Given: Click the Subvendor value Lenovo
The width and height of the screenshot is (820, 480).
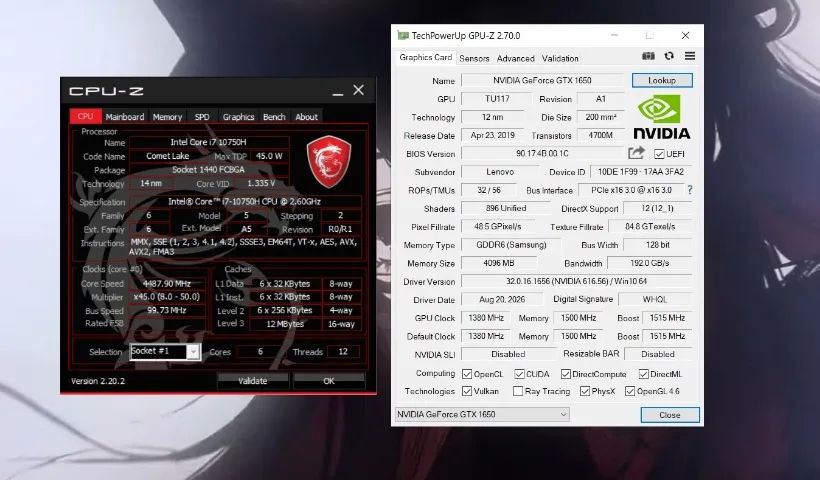Looking at the screenshot, I should tap(500, 172).
